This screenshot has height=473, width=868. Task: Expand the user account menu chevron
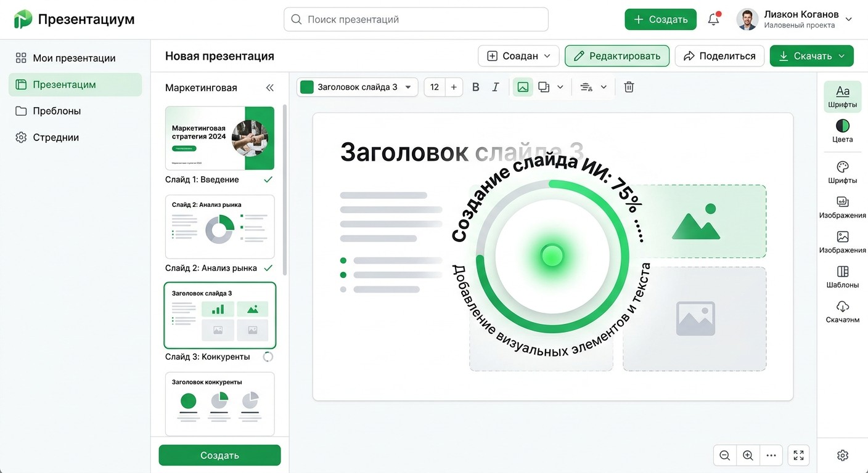[x=848, y=19]
